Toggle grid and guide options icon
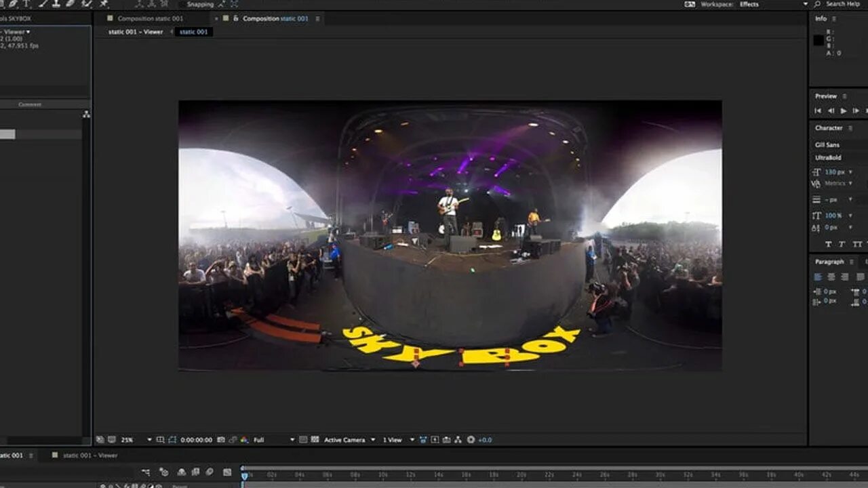The width and height of the screenshot is (868, 488). (x=161, y=440)
